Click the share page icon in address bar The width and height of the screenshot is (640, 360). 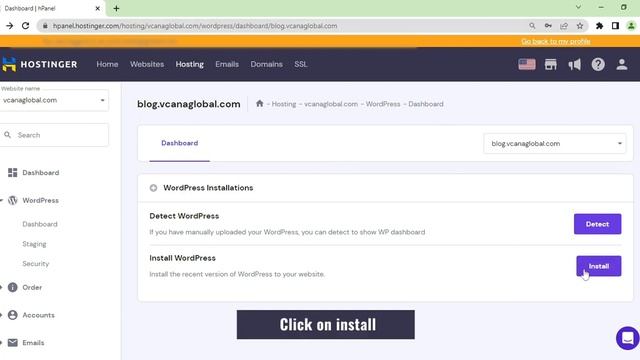[x=564, y=26]
